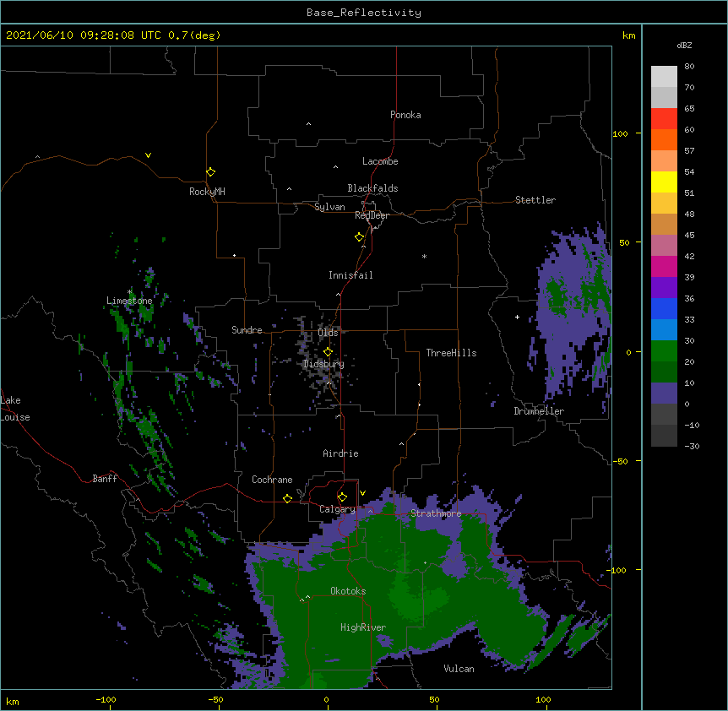Pick the bright green 20-30 dBZ swatch

coord(664,351)
